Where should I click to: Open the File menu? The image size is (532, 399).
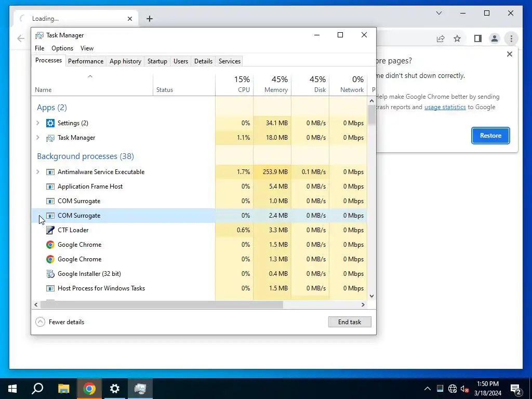(39, 48)
